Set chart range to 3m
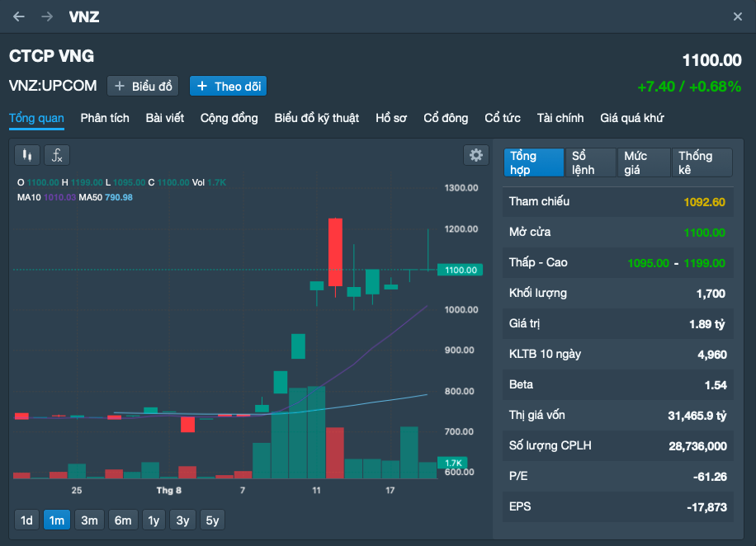Image resolution: width=756 pixels, height=546 pixels. [x=89, y=520]
